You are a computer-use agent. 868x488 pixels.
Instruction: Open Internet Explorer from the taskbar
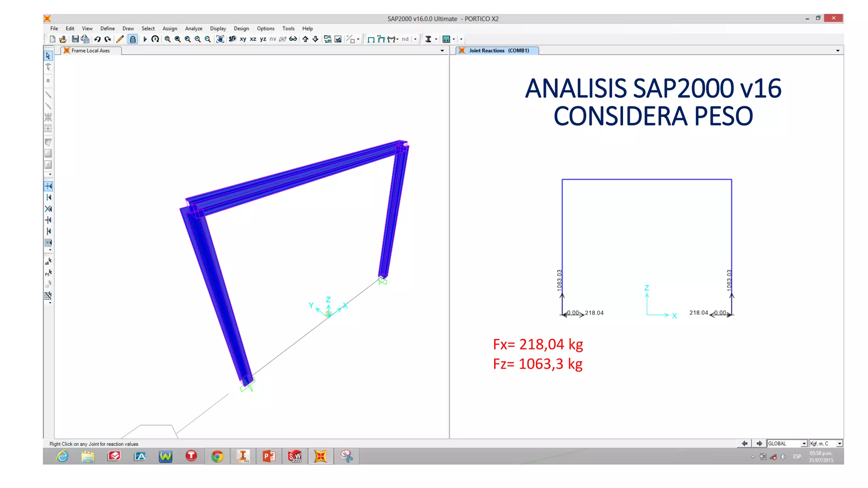click(62, 456)
